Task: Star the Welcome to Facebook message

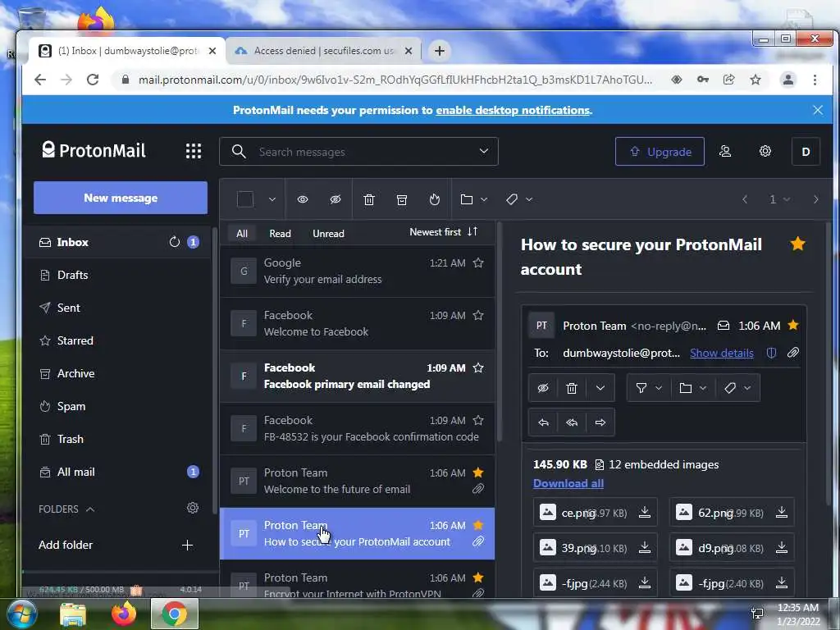Action: coord(478,315)
